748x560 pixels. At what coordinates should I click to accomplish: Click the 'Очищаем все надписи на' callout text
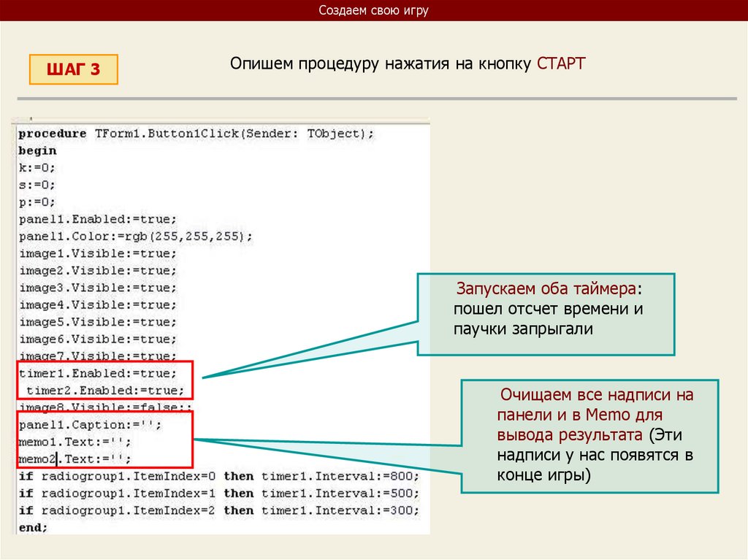pos(597,395)
